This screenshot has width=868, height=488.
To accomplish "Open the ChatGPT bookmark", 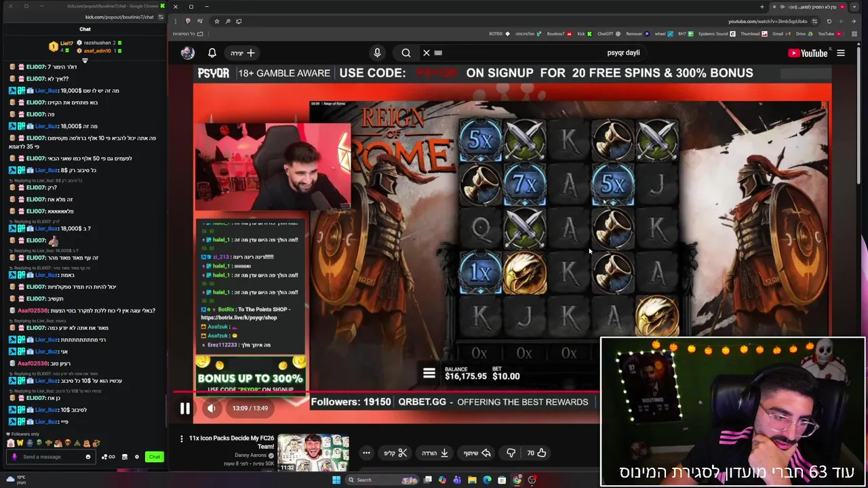I will 609,34.
